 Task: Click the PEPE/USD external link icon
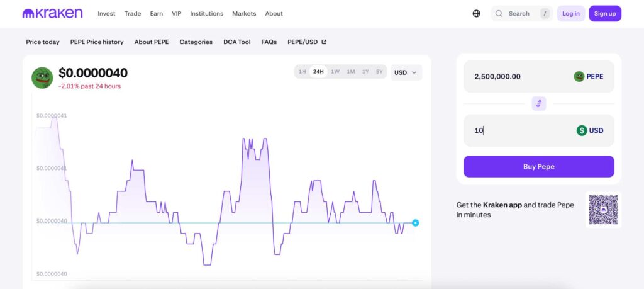click(x=324, y=42)
